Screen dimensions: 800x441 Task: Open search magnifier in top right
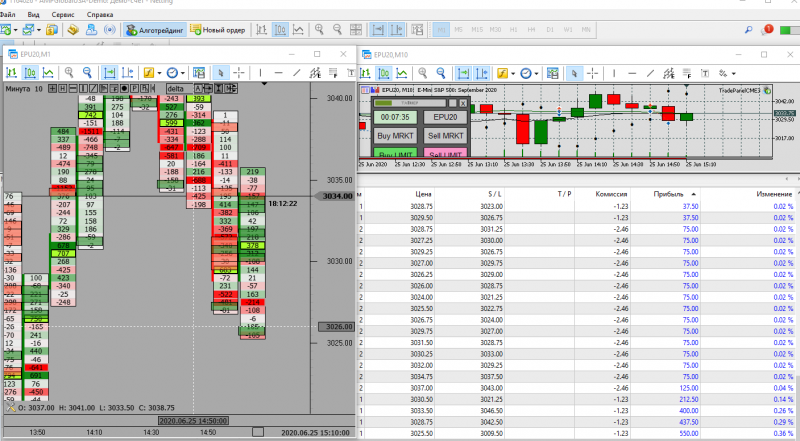point(748,30)
